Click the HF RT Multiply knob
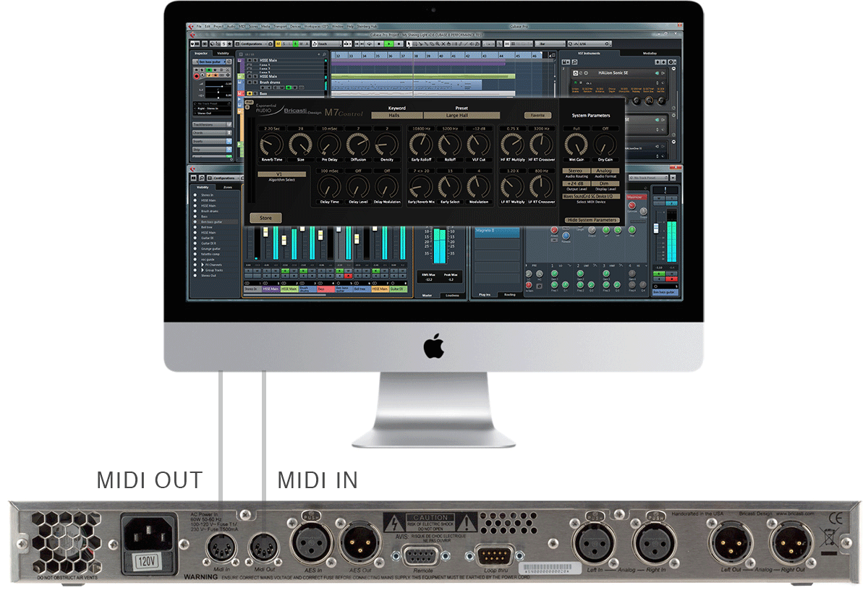868x614 pixels. pyautogui.click(x=512, y=144)
